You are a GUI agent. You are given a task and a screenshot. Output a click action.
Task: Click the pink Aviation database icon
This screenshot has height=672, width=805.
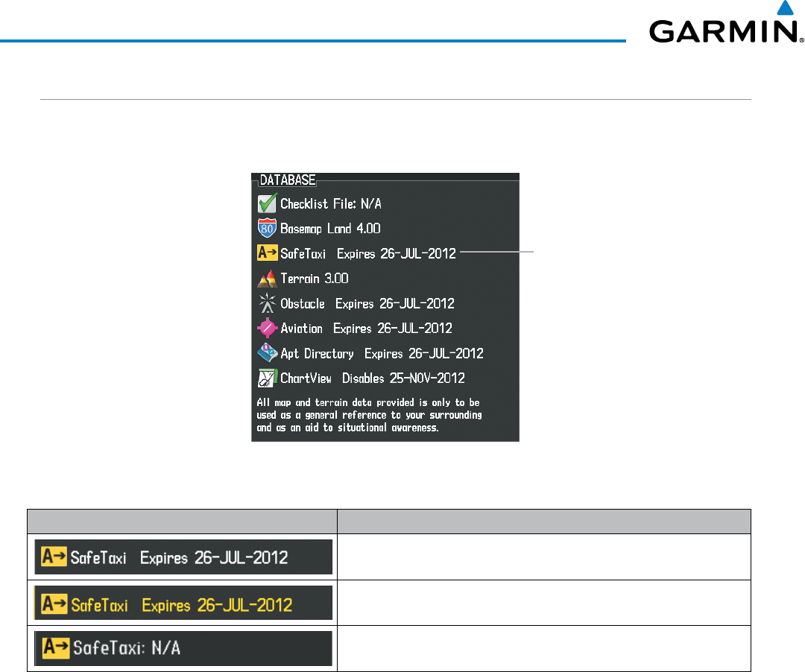point(267,329)
